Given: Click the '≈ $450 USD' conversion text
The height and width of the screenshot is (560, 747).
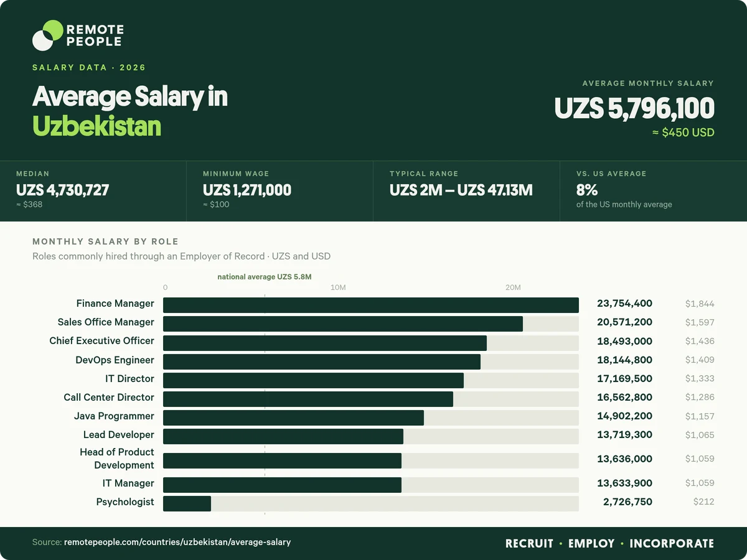Looking at the screenshot, I should pos(683,133).
